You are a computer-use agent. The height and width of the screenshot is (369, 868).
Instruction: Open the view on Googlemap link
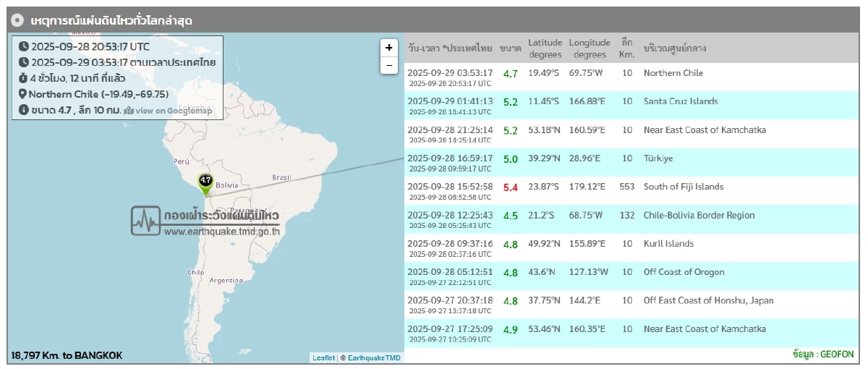tap(169, 110)
